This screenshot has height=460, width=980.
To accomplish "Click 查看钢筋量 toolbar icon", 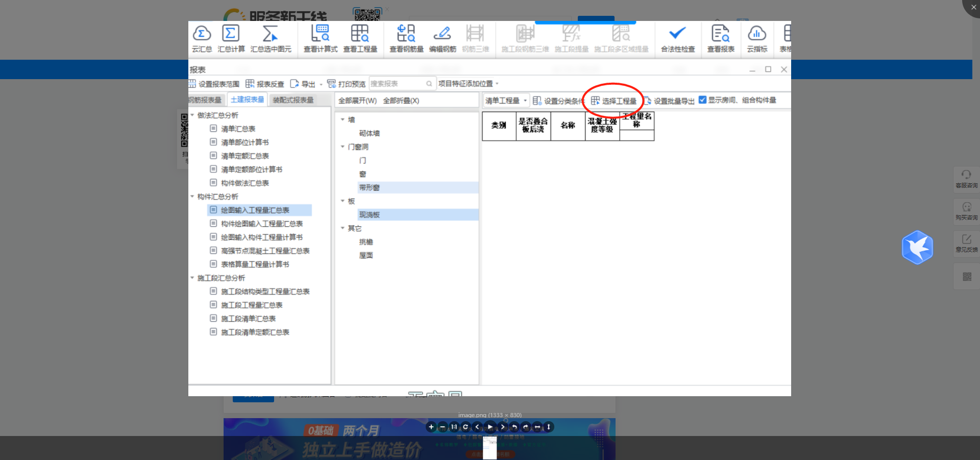I will point(406,39).
